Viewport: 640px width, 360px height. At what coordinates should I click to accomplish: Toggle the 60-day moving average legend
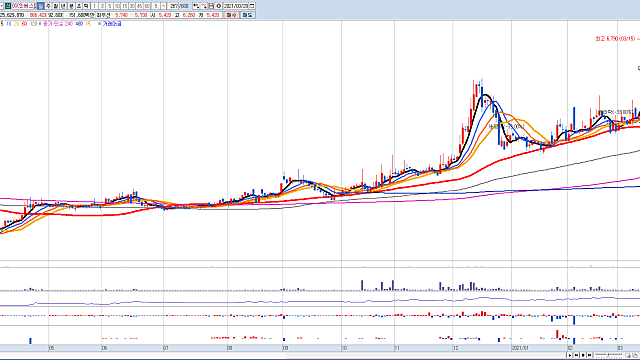click(x=24, y=24)
